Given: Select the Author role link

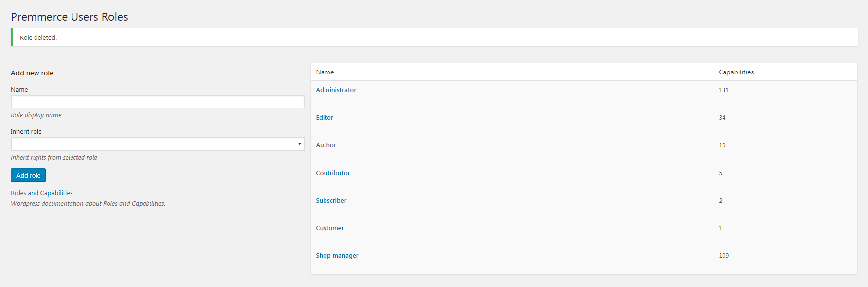Looking at the screenshot, I should click(x=326, y=145).
